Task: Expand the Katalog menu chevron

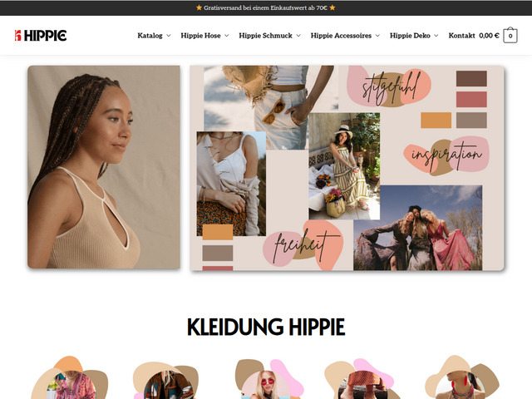Action: [168, 36]
